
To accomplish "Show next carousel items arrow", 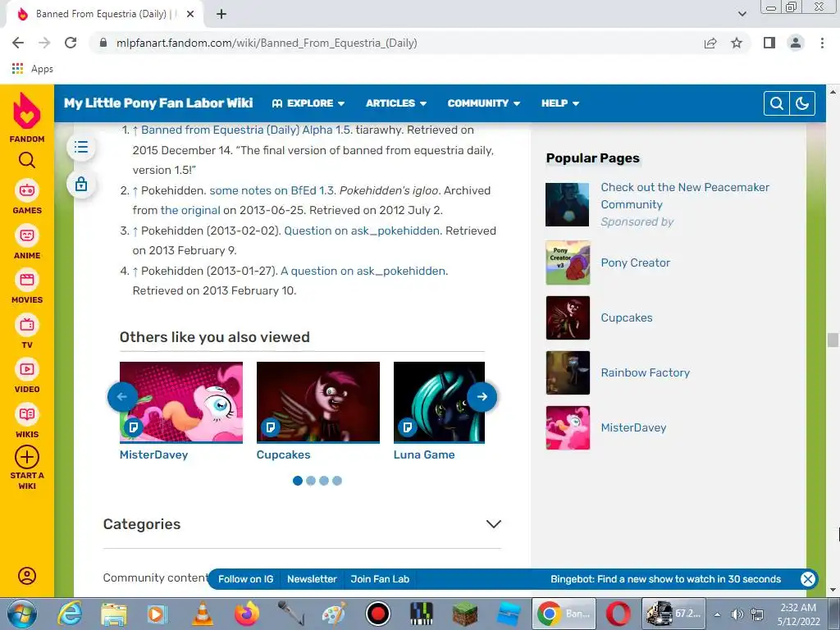I will [482, 396].
